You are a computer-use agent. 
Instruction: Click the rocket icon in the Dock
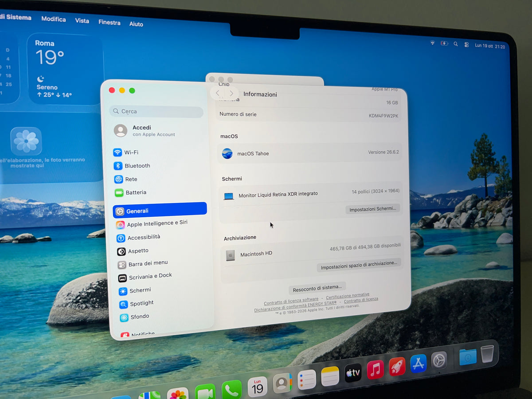point(397,366)
